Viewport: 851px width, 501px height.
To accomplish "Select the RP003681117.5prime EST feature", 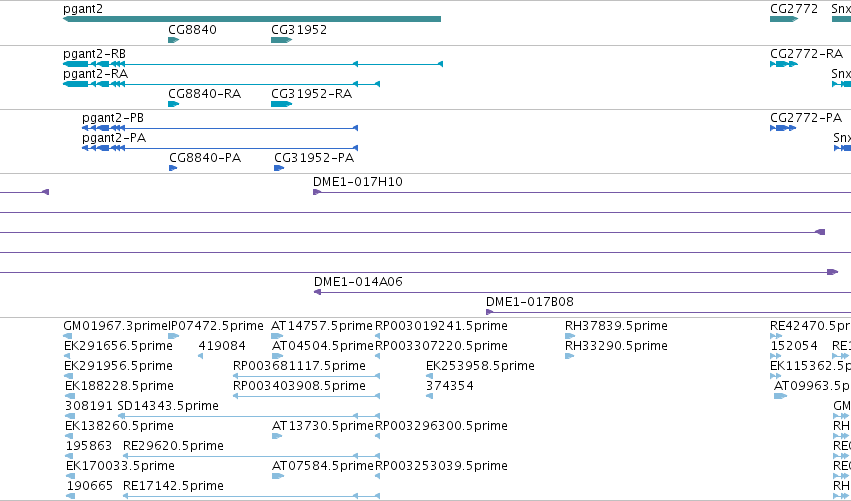I will pyautogui.click(x=306, y=376).
